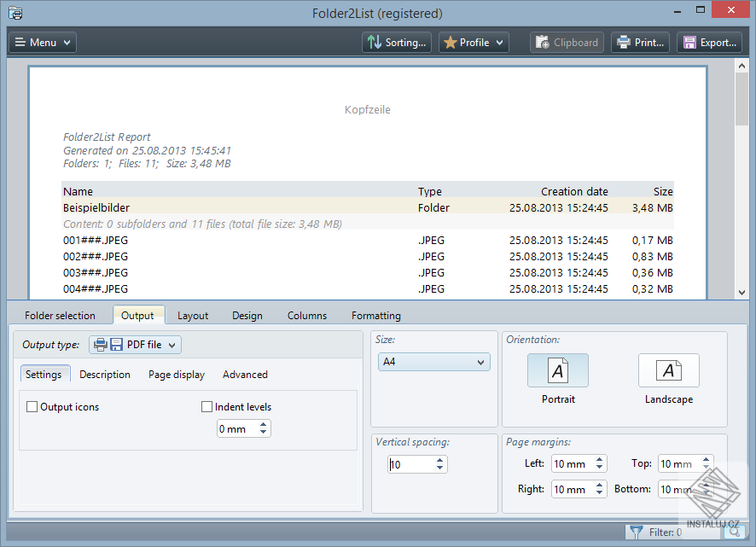Click the magnifier search icon bottom right

pyautogui.click(x=735, y=532)
